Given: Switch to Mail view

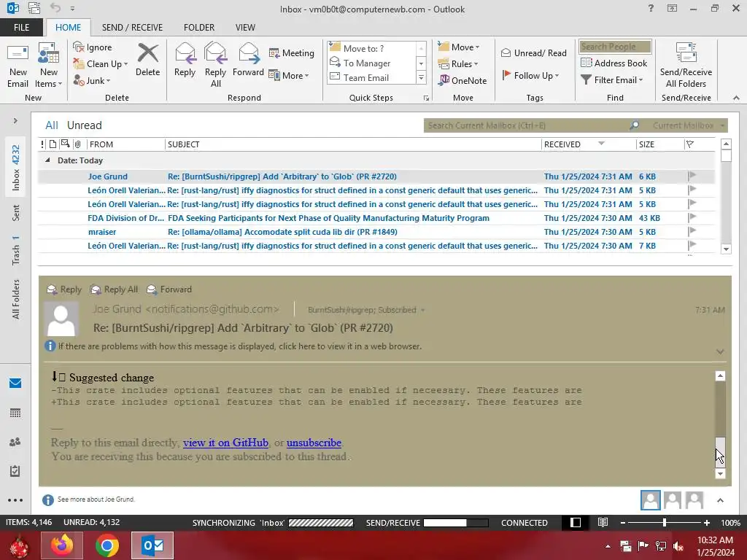Looking at the screenshot, I should tap(15, 384).
